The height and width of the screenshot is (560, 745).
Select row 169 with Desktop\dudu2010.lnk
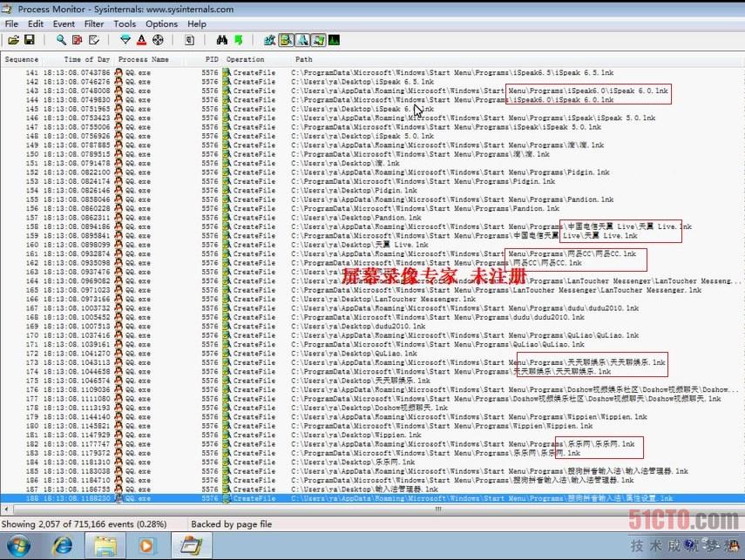tap(371, 326)
